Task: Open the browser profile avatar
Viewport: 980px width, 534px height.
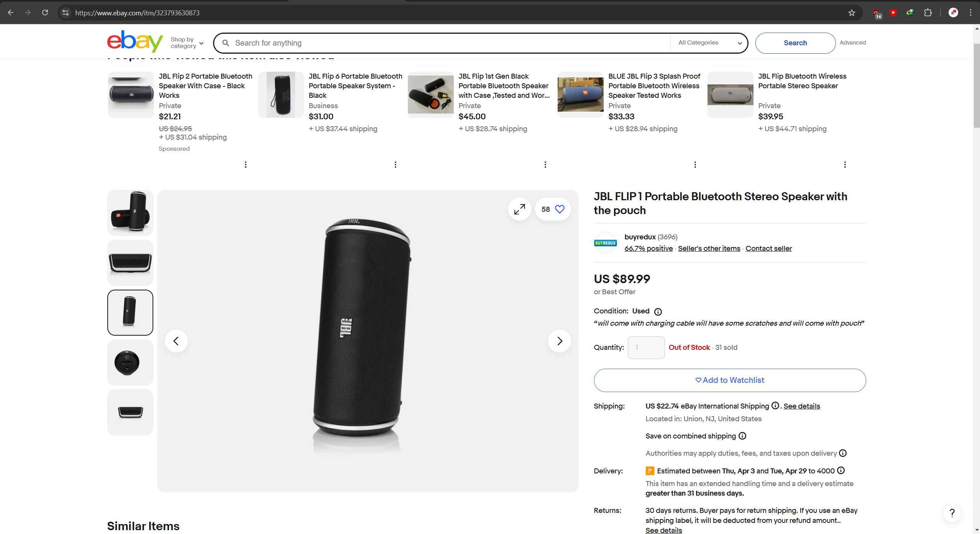Action: point(953,13)
